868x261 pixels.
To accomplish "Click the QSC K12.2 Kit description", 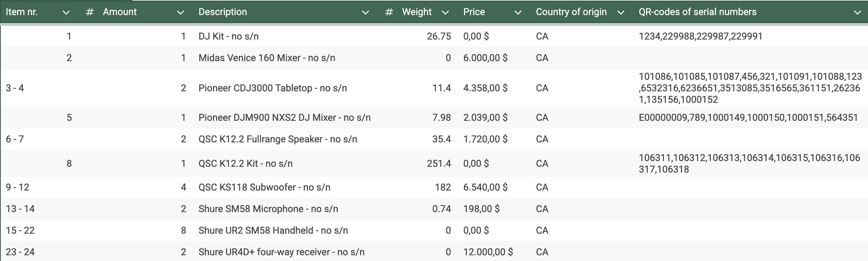I will click(245, 164).
